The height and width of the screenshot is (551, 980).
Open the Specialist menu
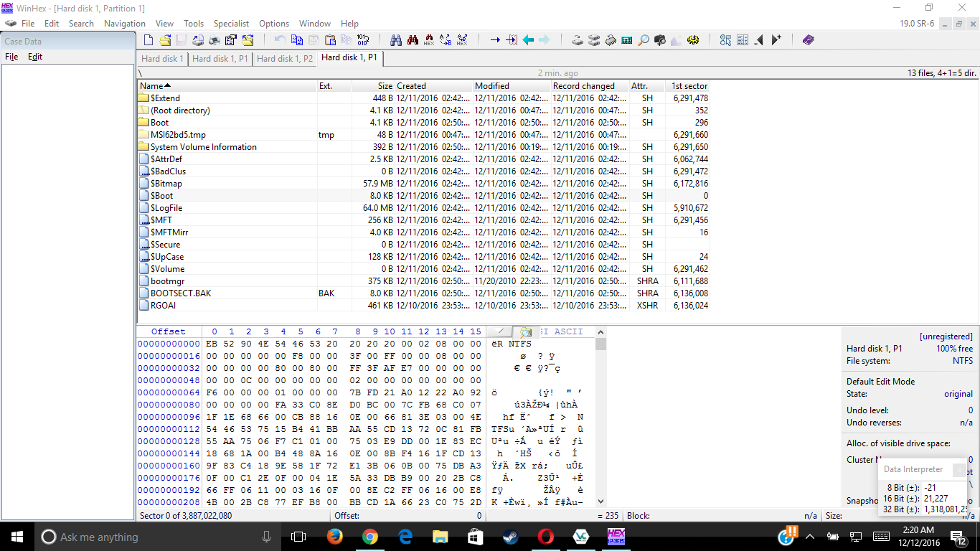click(231, 24)
